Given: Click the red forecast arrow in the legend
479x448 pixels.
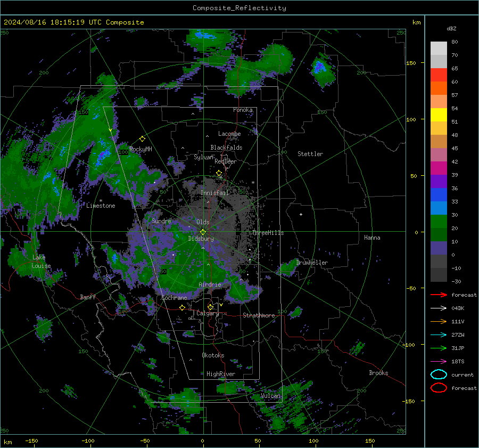Looking at the screenshot, I should [x=439, y=295].
